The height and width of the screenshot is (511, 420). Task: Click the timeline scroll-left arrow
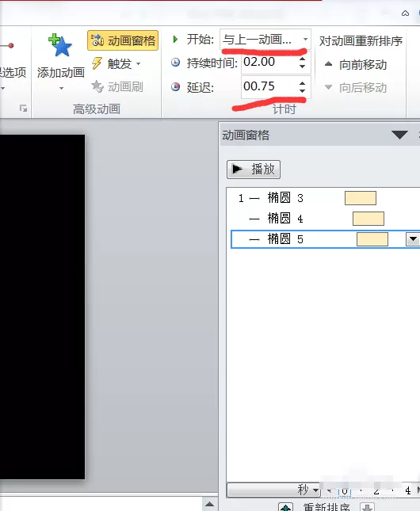pos(329,490)
